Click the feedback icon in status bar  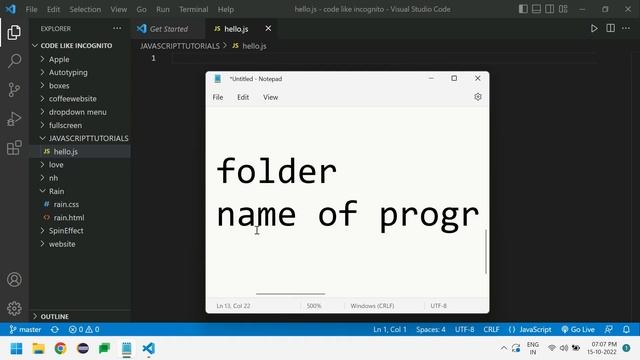(x=609, y=329)
